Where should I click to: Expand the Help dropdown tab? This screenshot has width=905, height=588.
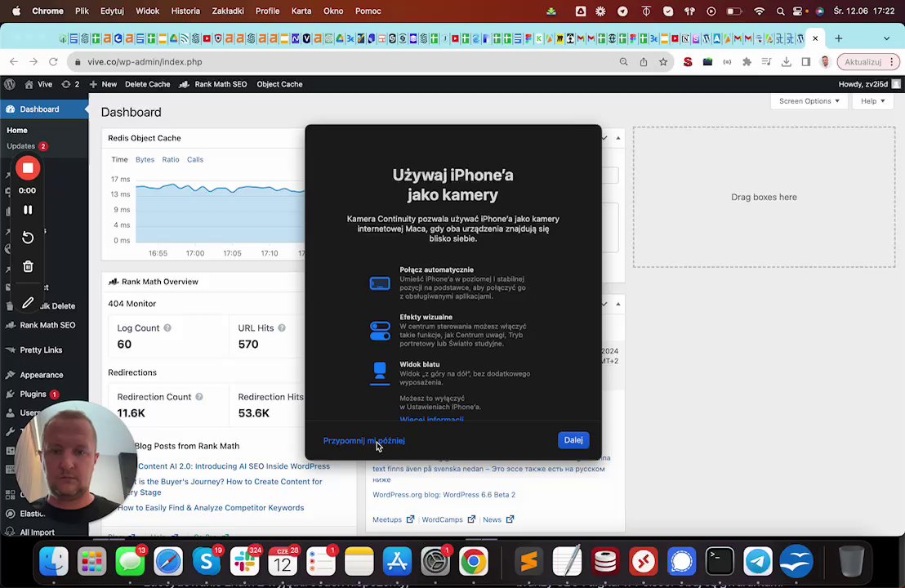[872, 101]
